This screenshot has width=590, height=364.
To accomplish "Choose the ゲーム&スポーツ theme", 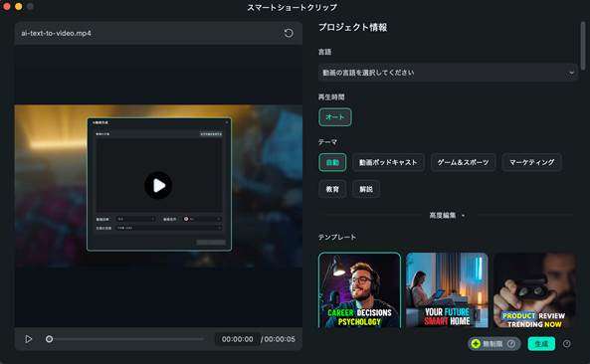I will click(463, 162).
